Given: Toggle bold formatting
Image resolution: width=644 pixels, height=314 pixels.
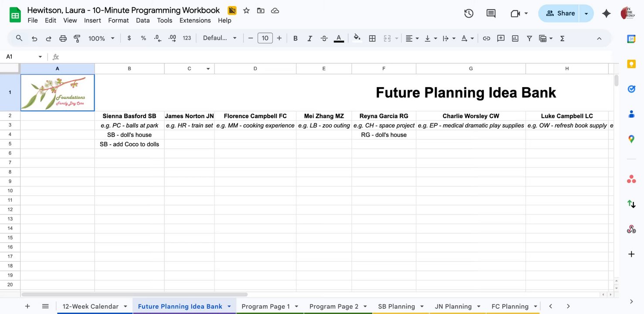Looking at the screenshot, I should tap(295, 38).
